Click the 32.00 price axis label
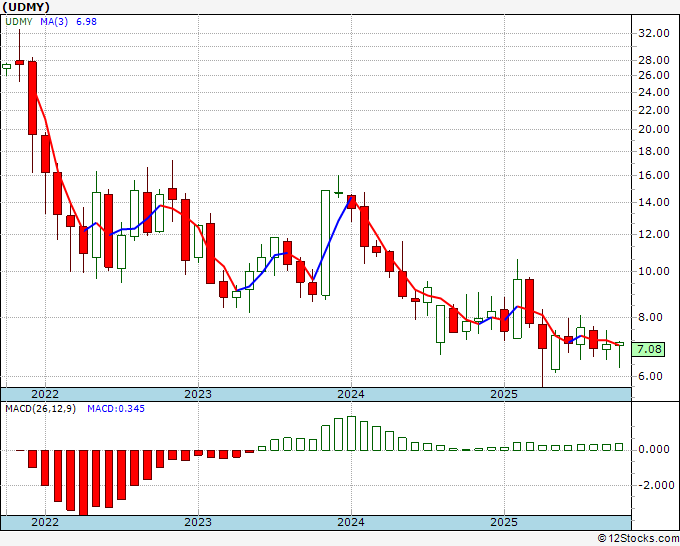Screen dimensions: 680x546 (x=654, y=33)
